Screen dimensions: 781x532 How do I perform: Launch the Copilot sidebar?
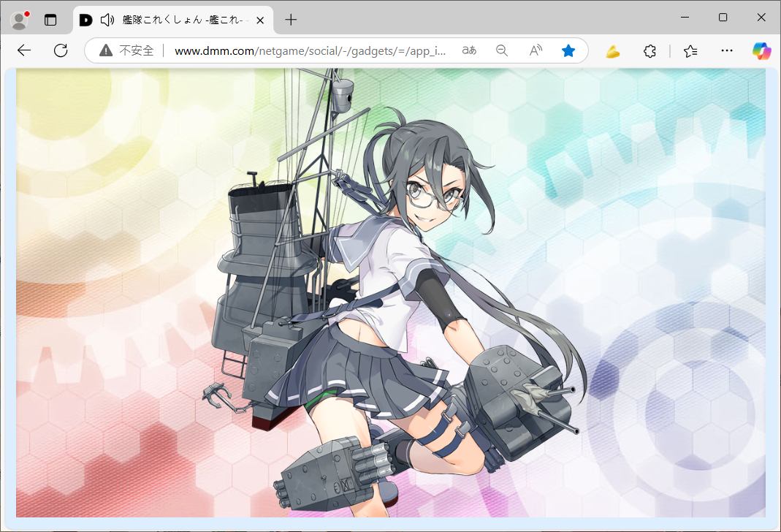point(761,51)
